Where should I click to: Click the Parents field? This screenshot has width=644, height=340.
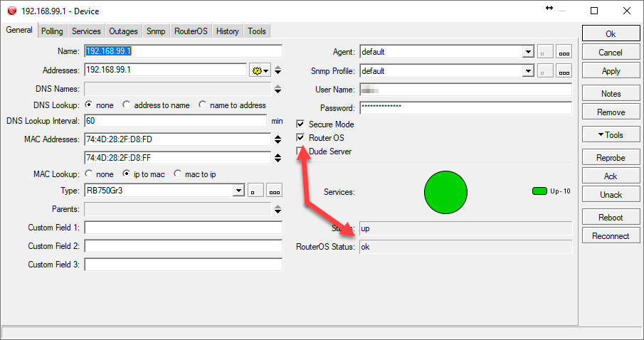point(177,209)
